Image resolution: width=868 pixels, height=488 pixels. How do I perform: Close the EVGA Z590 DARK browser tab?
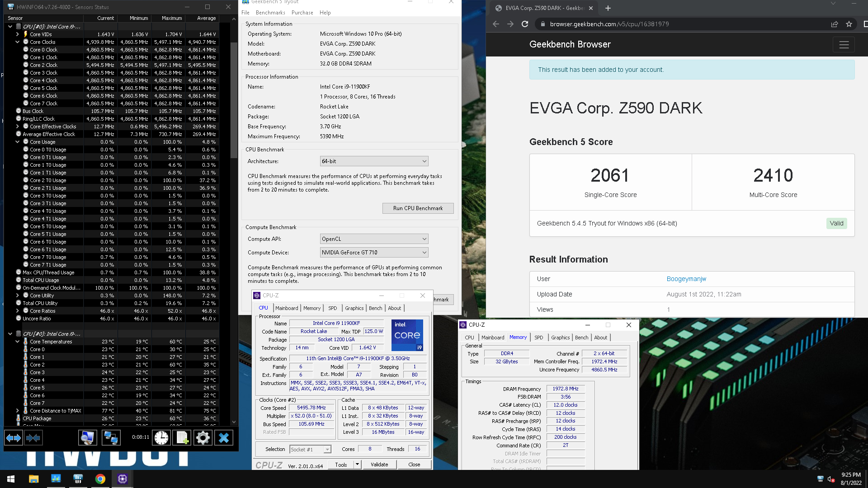pos(591,8)
